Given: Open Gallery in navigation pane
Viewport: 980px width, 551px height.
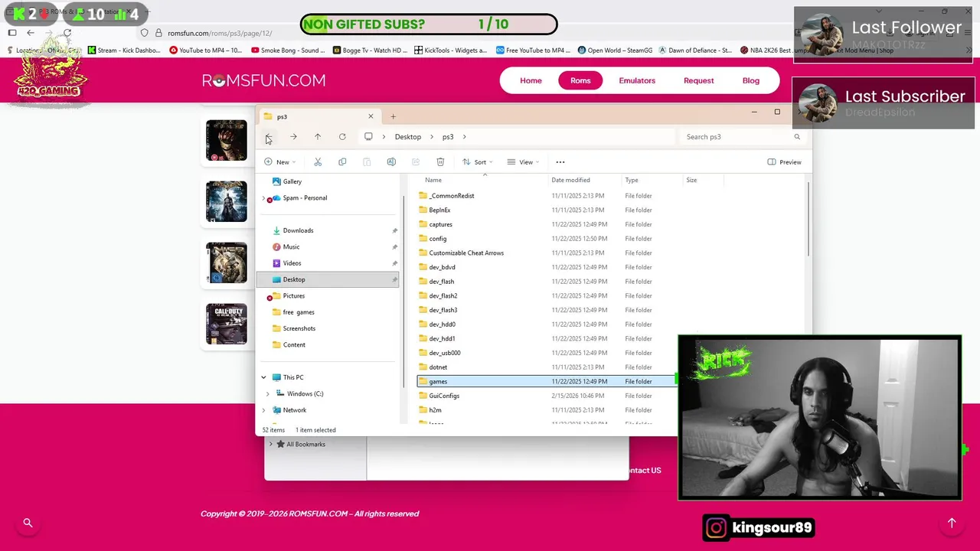Looking at the screenshot, I should (292, 181).
